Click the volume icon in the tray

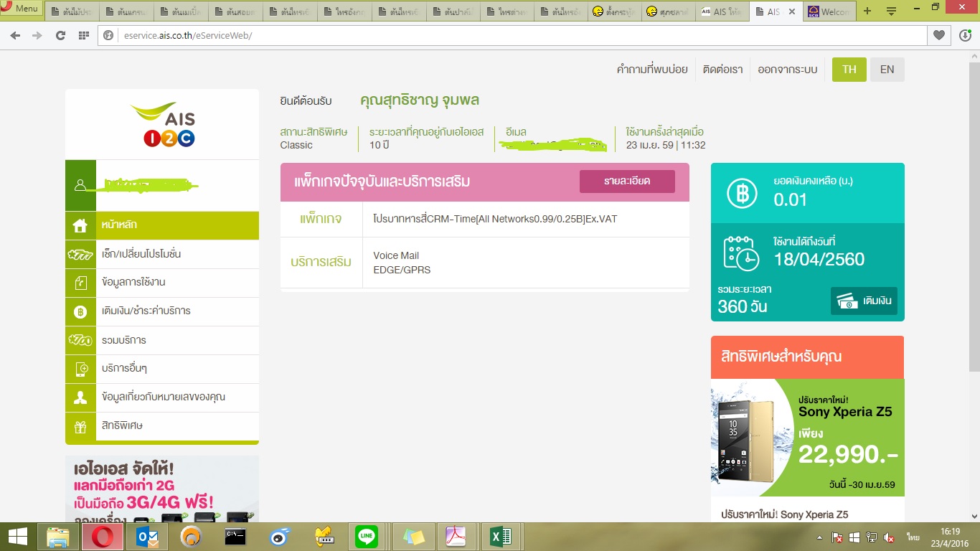889,537
